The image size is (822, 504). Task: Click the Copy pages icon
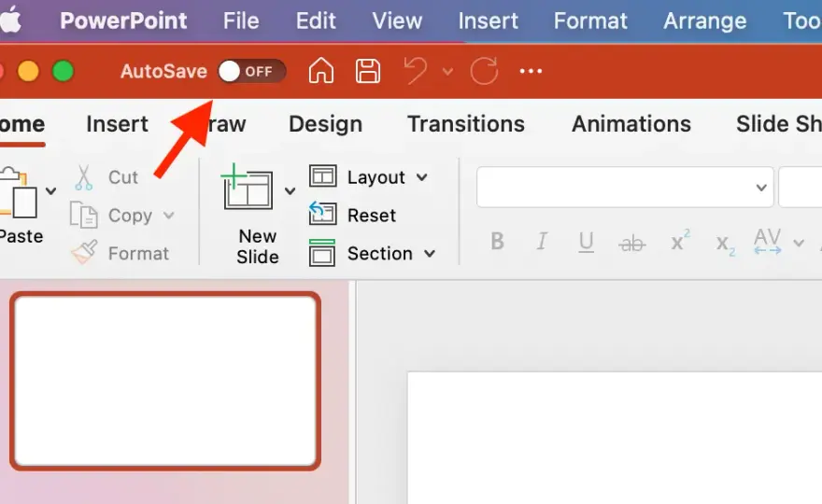click(84, 215)
